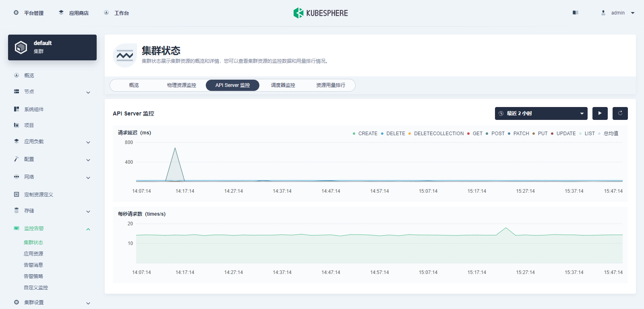
Task: Toggle 总均值 series in legend
Action: [608, 134]
